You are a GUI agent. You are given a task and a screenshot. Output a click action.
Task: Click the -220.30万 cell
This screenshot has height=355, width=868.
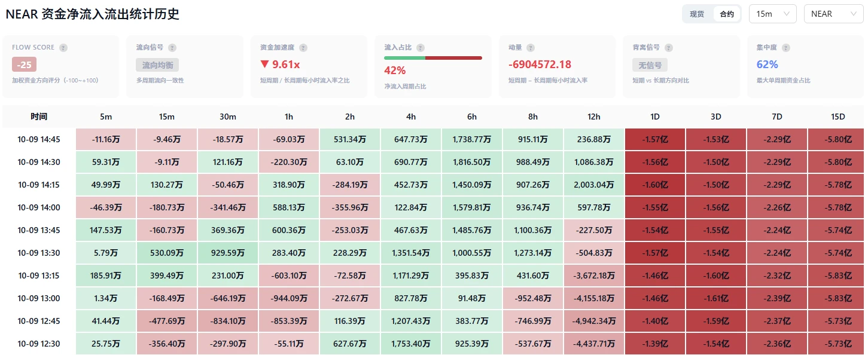[x=289, y=162]
